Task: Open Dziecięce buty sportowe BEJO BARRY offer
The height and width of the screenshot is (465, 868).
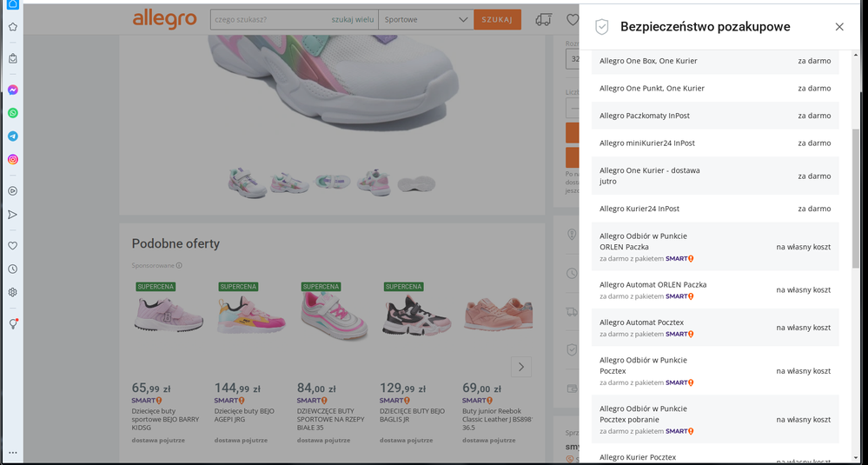Action: pyautogui.click(x=165, y=420)
